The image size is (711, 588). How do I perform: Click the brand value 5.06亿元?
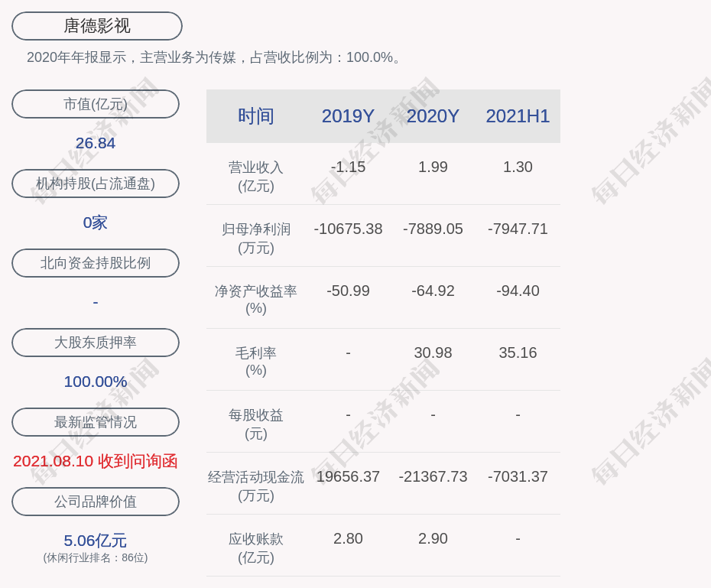coord(96,541)
